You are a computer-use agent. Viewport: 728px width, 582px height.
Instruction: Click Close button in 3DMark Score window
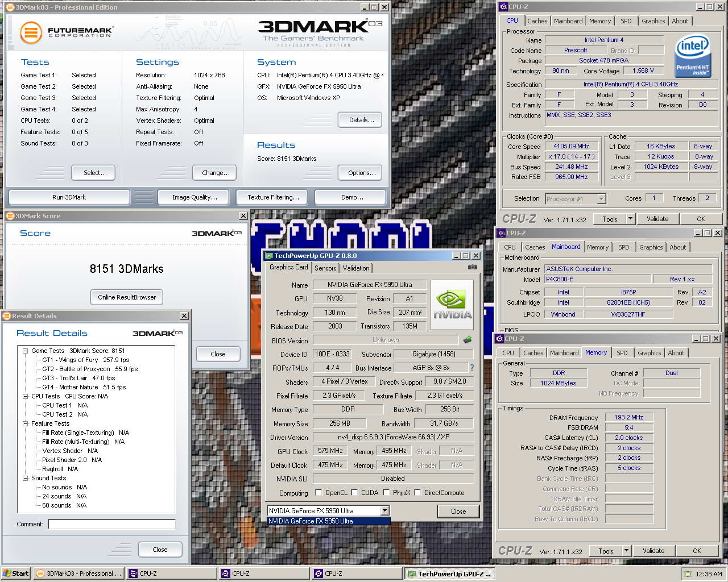pos(218,354)
